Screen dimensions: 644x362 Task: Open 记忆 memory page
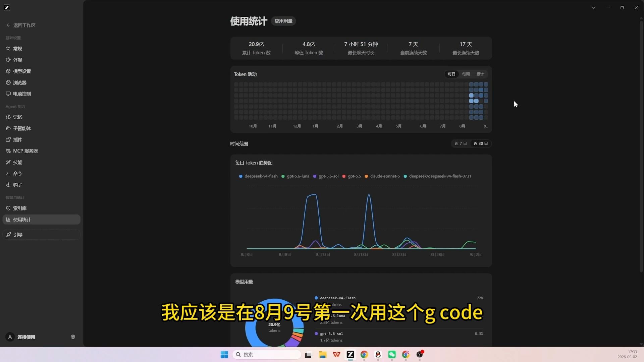click(41, 117)
